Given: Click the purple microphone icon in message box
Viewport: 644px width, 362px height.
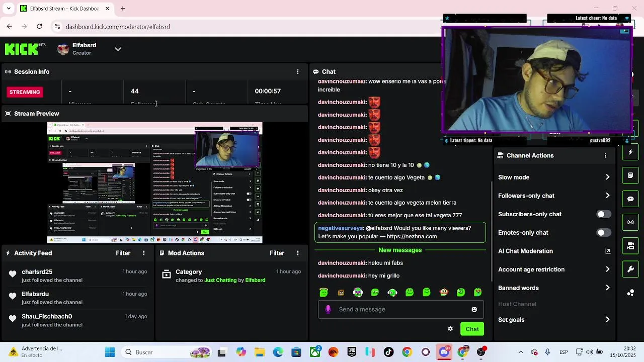Looking at the screenshot, I should 328,309.
